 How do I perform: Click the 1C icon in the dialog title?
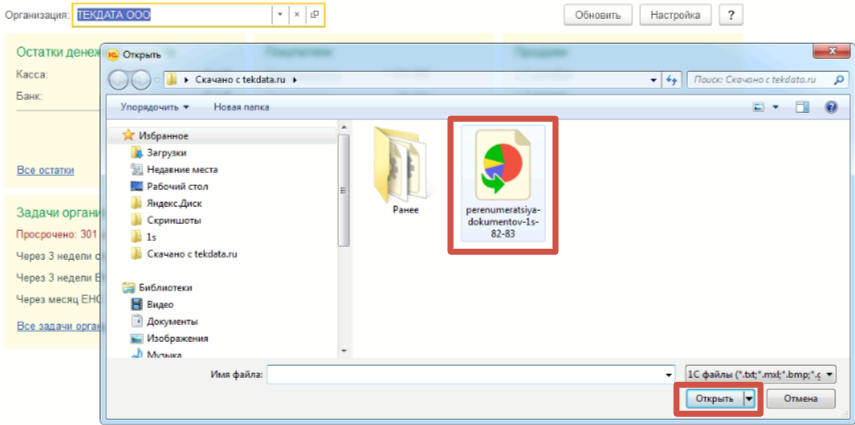coord(113,55)
